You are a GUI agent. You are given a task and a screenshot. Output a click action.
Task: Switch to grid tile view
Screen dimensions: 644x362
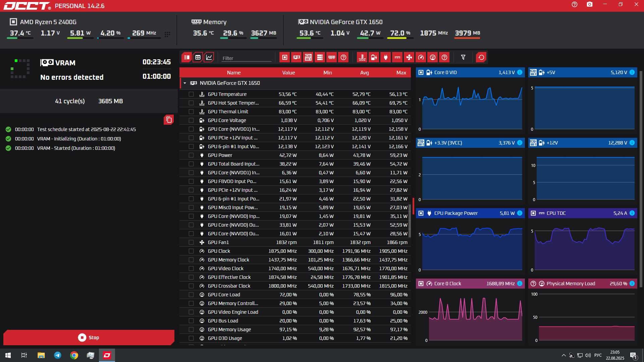[x=198, y=57]
